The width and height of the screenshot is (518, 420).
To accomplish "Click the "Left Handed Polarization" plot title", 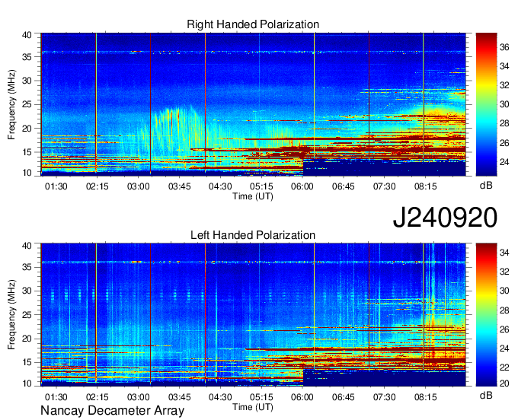I will 253,235.
